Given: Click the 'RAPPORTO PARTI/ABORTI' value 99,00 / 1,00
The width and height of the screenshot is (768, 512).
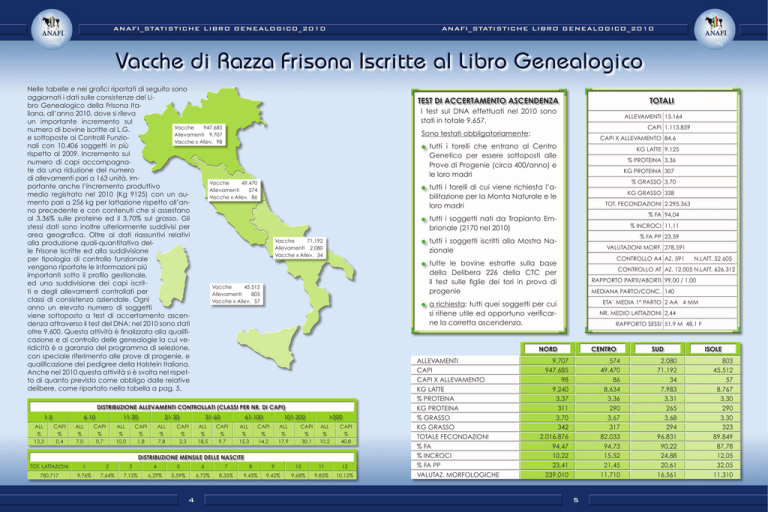Looking at the screenshot, I should 680,280.
